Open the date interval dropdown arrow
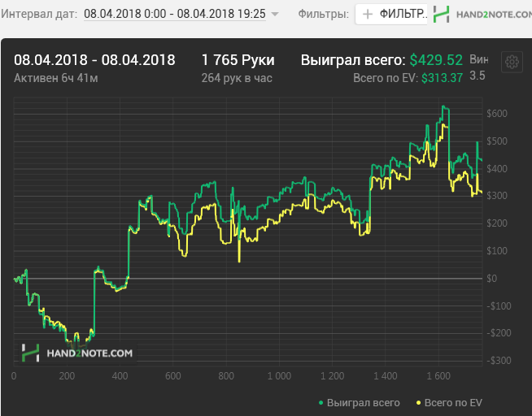Image resolution: width=532 pixels, height=416 pixels. pos(275,15)
